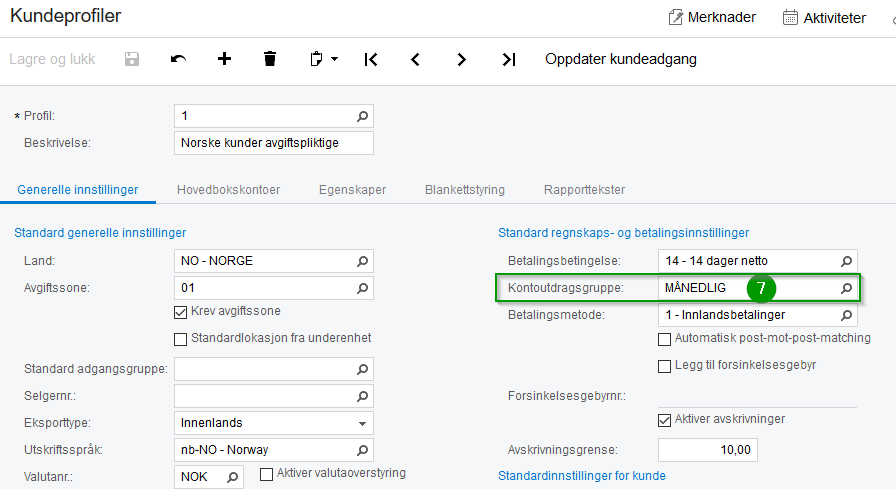Screen dimensions: 896x489
Task: Enable Standardlokasjon fra underenhet checkbox
Action: 181,338
